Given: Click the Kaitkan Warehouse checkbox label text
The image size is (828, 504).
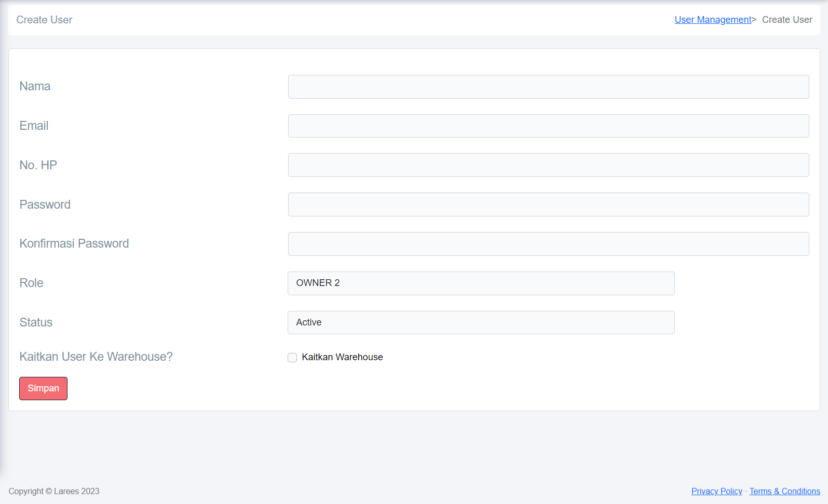Looking at the screenshot, I should pyautogui.click(x=342, y=357).
